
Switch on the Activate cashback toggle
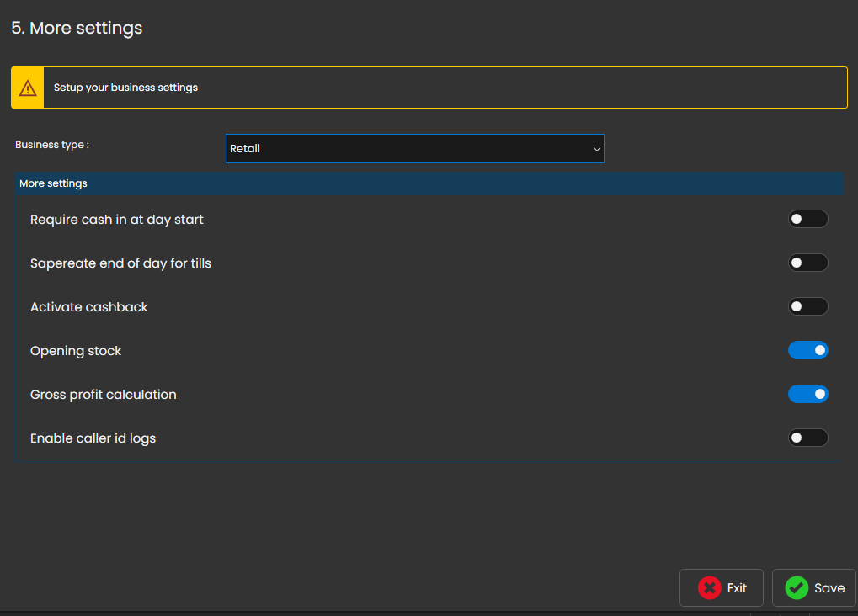807,307
